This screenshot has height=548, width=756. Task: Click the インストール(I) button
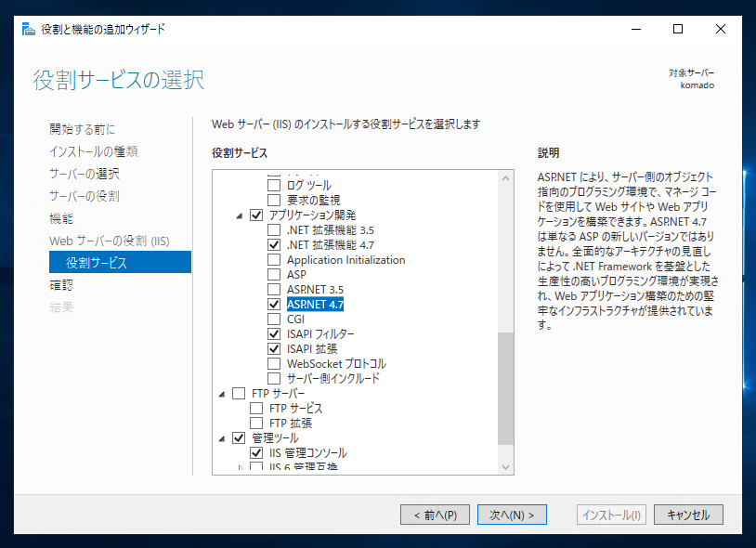pyautogui.click(x=611, y=515)
